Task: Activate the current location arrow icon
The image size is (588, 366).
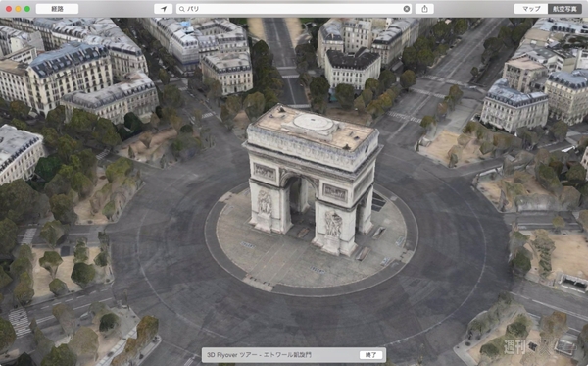Action: point(163,9)
